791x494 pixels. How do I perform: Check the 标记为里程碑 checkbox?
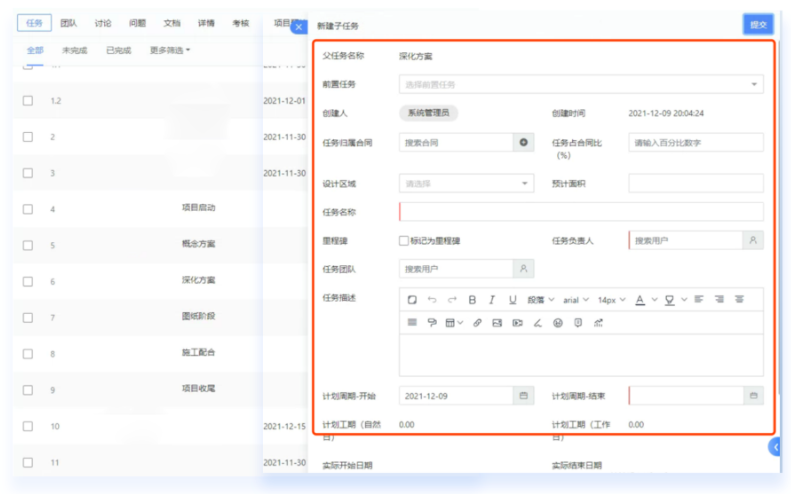click(x=404, y=241)
